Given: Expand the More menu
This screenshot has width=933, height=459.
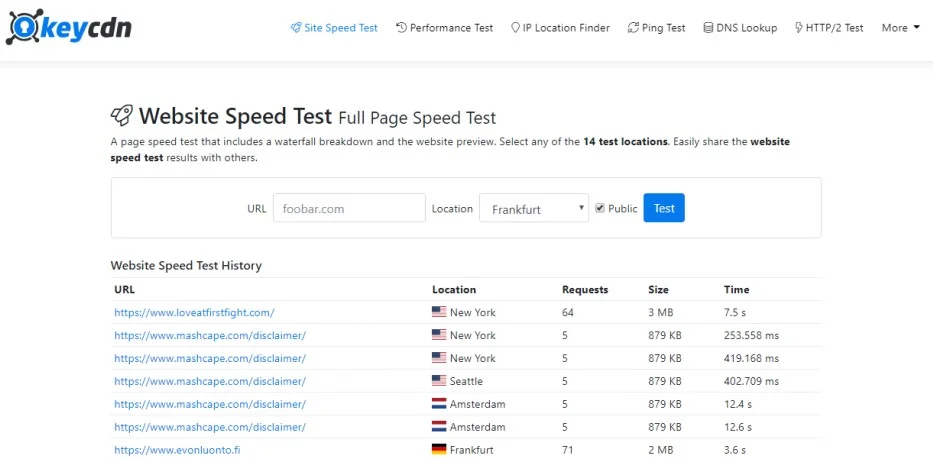Looking at the screenshot, I should click(x=901, y=27).
